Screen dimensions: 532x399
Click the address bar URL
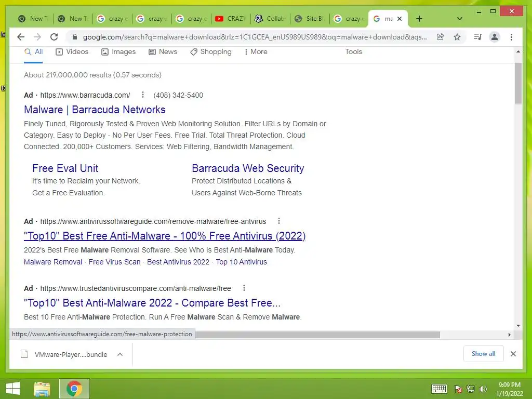(x=255, y=37)
